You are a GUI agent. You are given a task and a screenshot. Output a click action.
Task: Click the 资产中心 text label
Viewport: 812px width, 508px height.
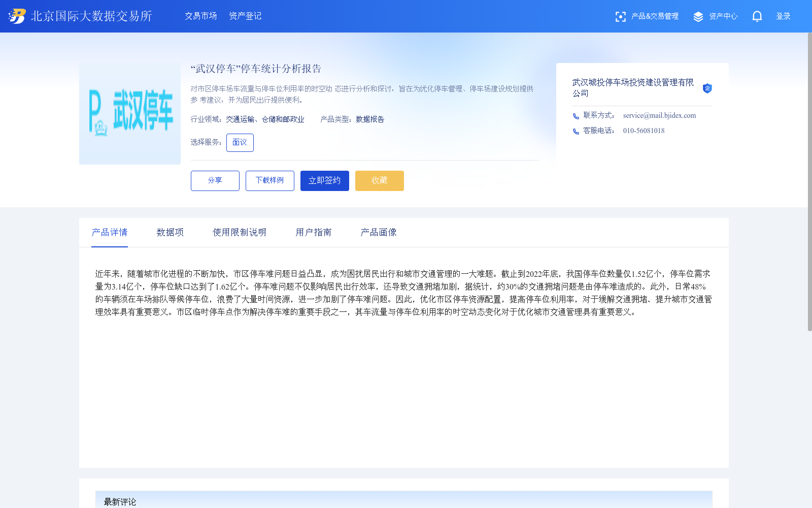tap(723, 17)
